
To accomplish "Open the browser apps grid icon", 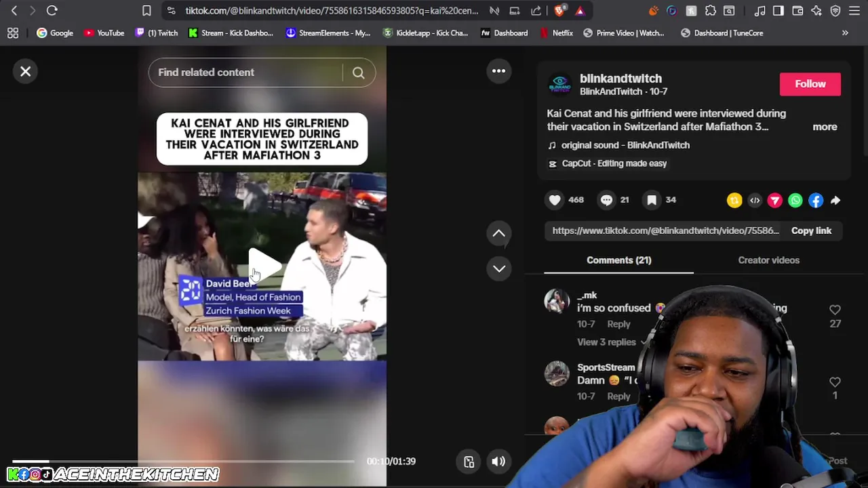I will tap(13, 33).
